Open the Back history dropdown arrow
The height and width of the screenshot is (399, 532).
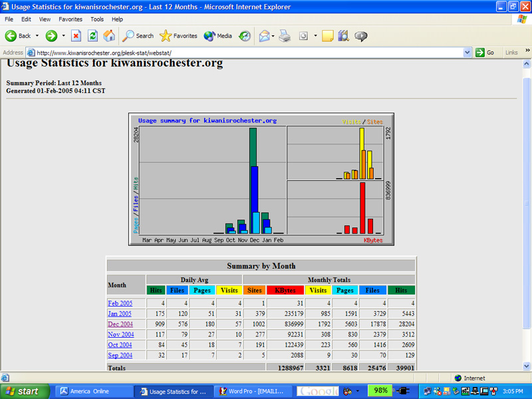click(x=37, y=36)
